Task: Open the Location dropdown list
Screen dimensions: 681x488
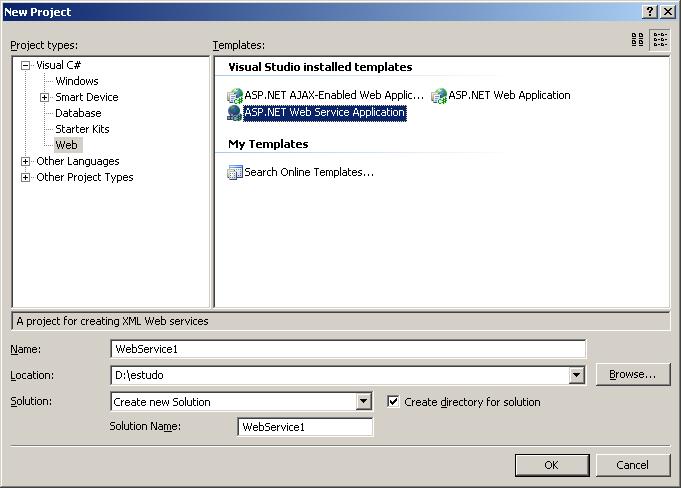Action: click(576, 375)
